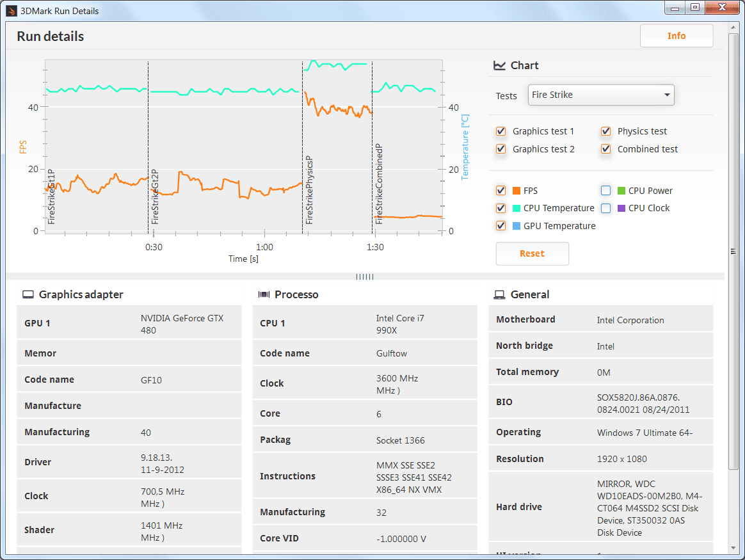Screen dimensions: 745x560
Task: Click the Graphics adapter monitor icon
Action: point(28,295)
